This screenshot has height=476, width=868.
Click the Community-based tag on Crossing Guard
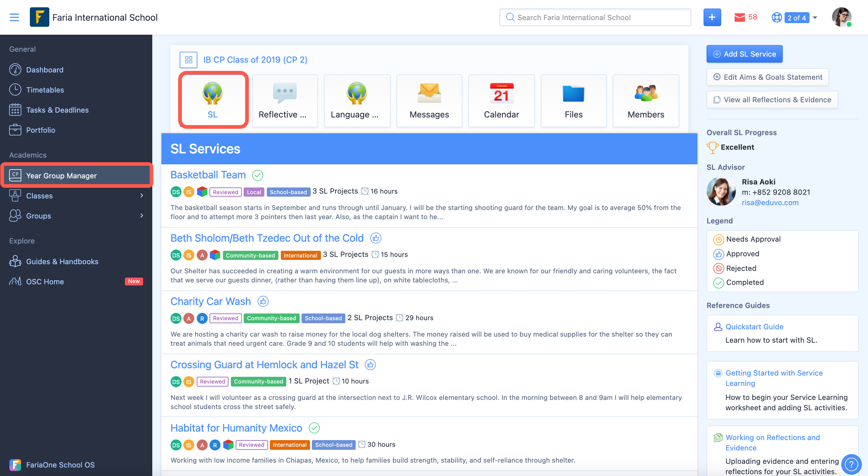tap(259, 381)
